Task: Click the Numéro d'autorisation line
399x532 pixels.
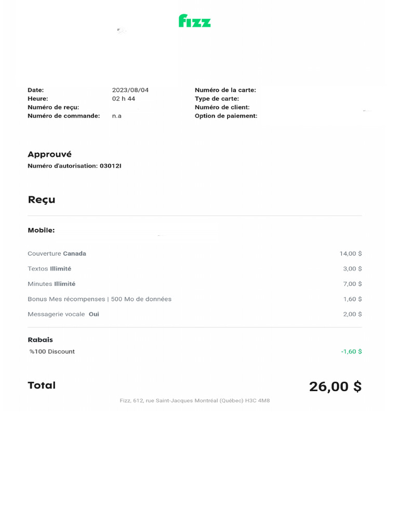Action: 74,166
